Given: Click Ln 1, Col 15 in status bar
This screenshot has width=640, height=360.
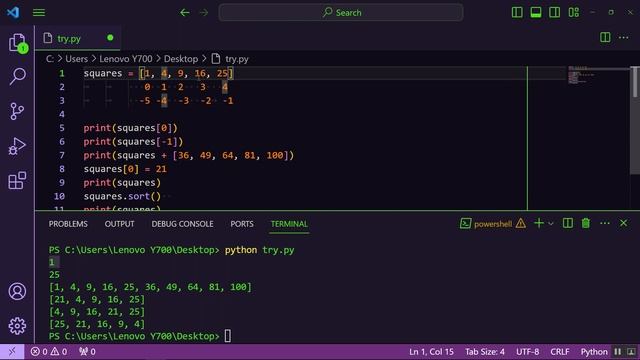Looking at the screenshot, I should click(x=431, y=351).
